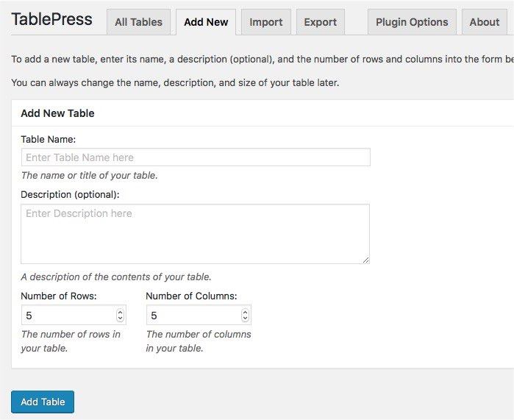
Task: Click the Table Name text field
Action: pyautogui.click(x=195, y=157)
